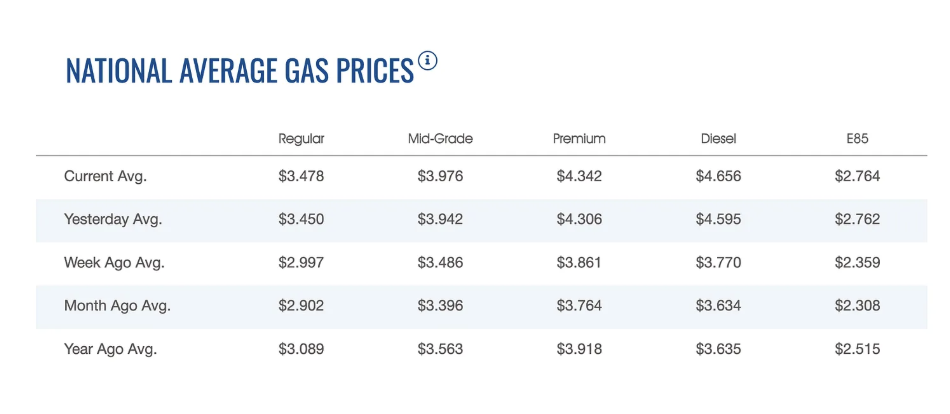Select the National Average Gas Prices heading
This screenshot has width=950, height=414.
pos(240,71)
